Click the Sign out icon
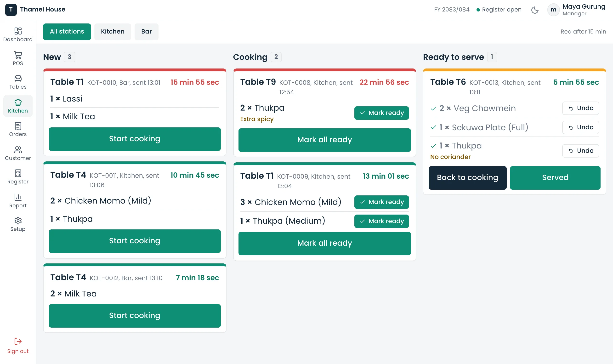 click(x=18, y=341)
